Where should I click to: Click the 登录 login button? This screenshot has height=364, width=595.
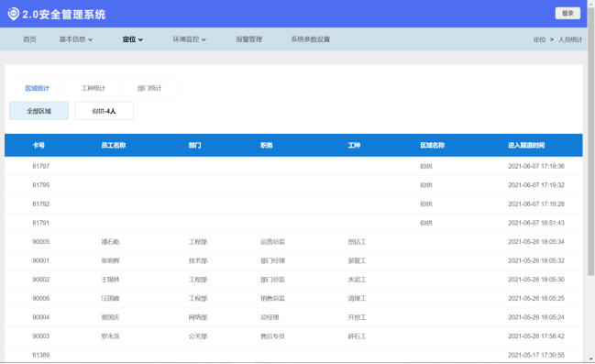point(567,13)
